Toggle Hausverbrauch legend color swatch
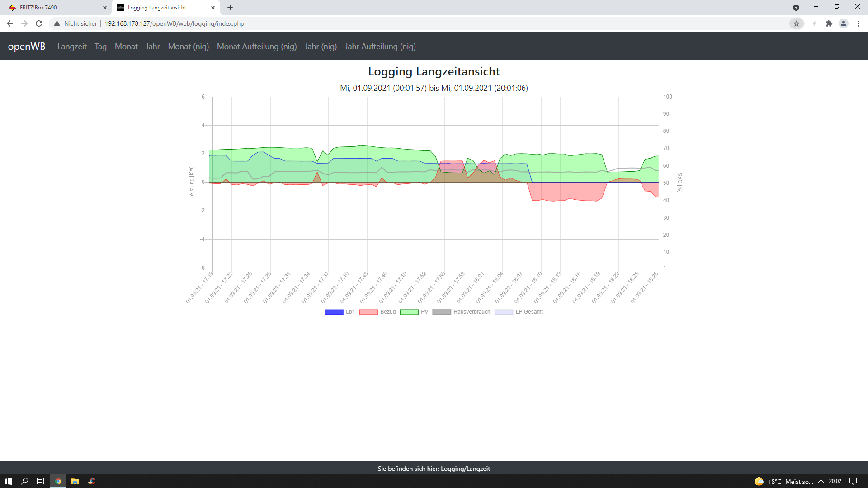The height and width of the screenshot is (488, 868). [442, 312]
